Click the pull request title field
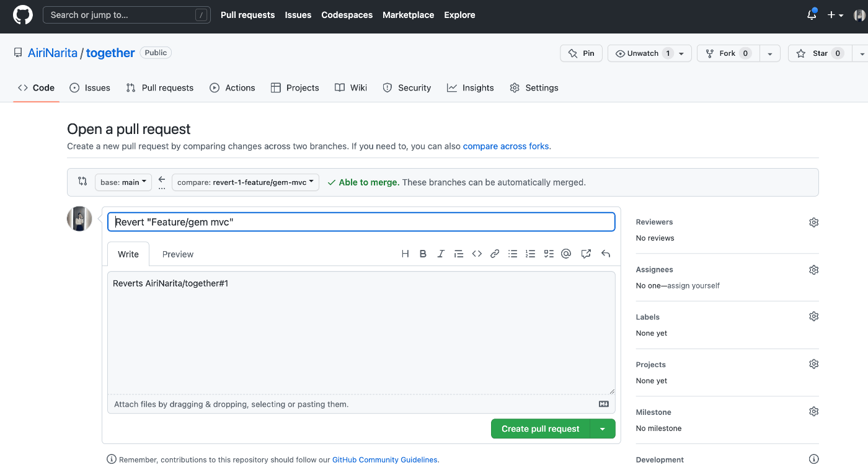This screenshot has width=868, height=467. click(361, 222)
